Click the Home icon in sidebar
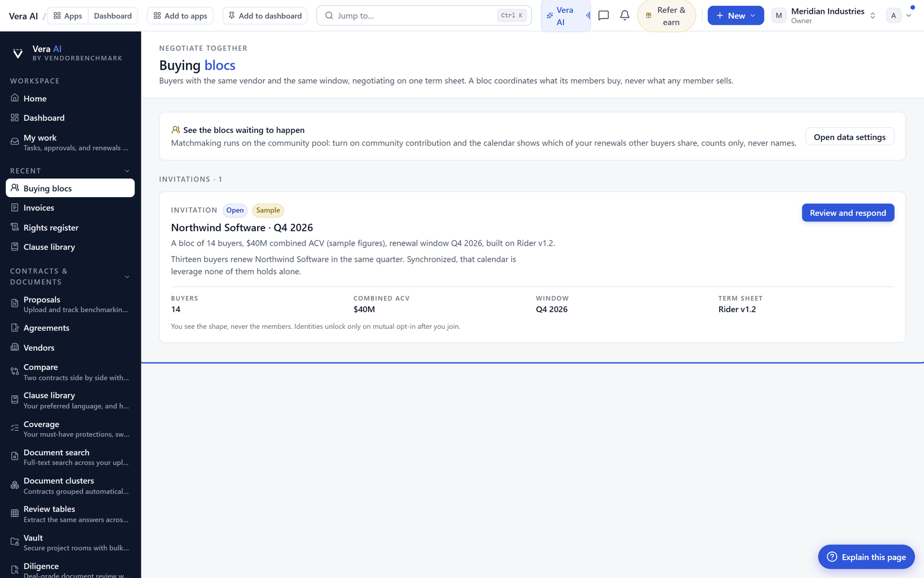924x578 pixels. click(15, 98)
